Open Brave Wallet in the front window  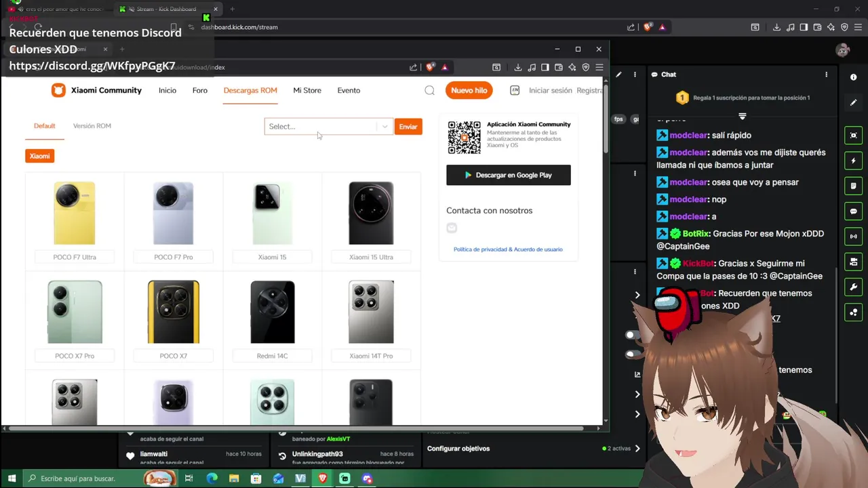click(x=559, y=67)
